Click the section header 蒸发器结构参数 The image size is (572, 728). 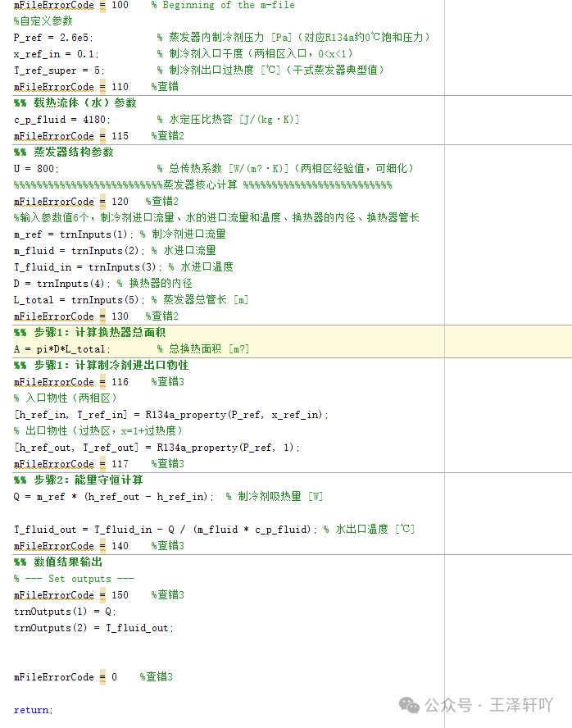coord(64,152)
